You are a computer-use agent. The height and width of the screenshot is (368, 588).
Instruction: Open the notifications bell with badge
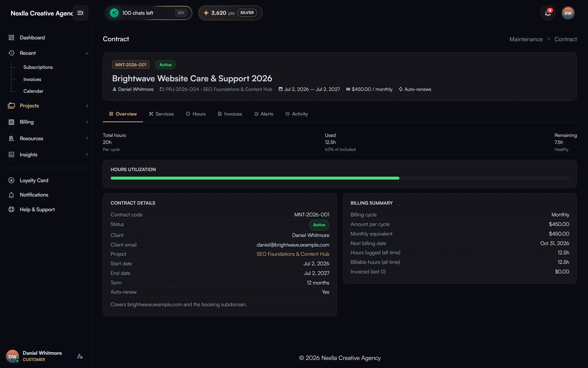coord(548,13)
